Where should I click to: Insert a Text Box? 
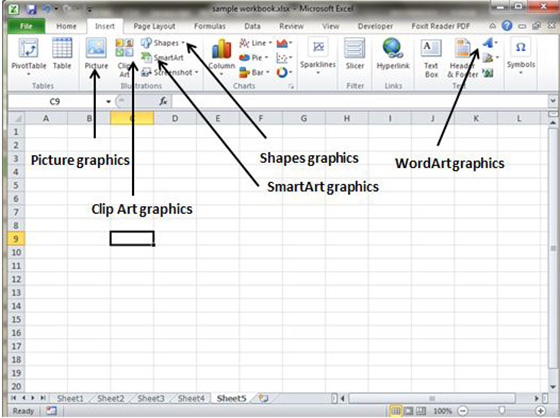click(431, 58)
